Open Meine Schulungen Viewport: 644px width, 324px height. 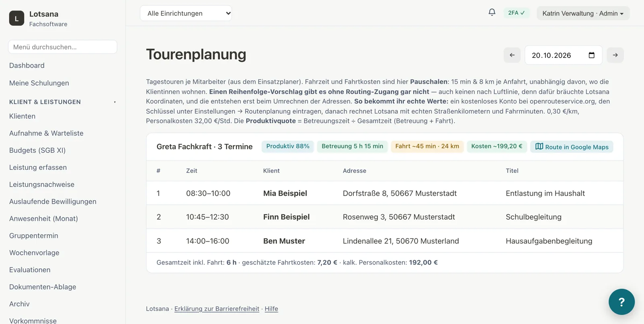(39, 83)
